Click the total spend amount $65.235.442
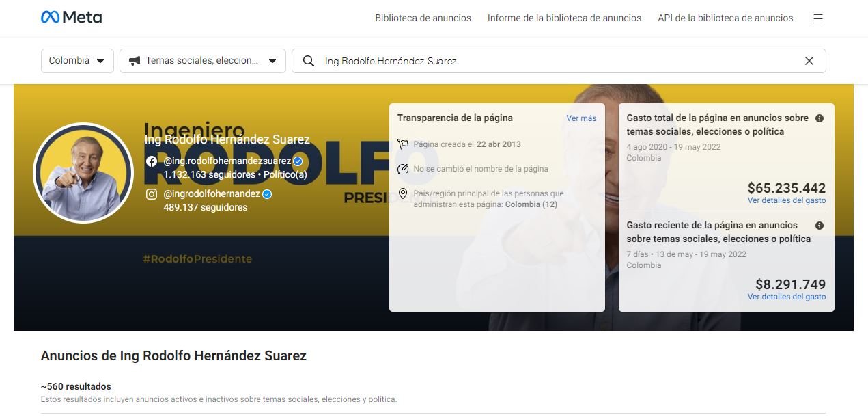The width and height of the screenshot is (868, 417). pos(787,188)
